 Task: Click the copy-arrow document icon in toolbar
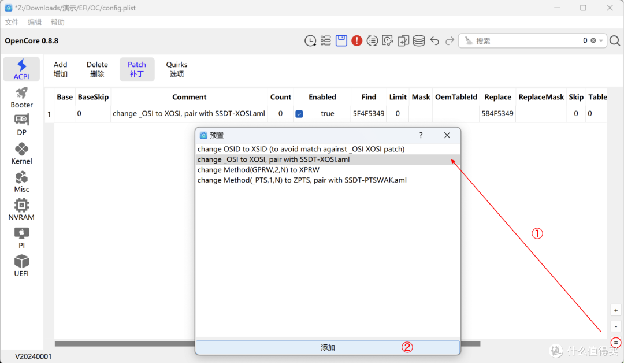pos(403,40)
